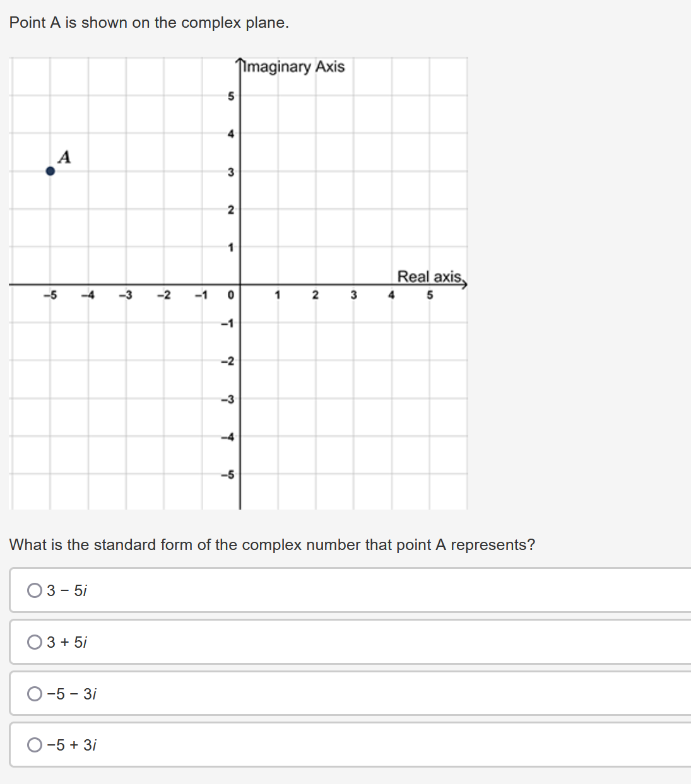Select the radio button for −5 + 3i
The height and width of the screenshot is (784, 691).
click(x=34, y=745)
